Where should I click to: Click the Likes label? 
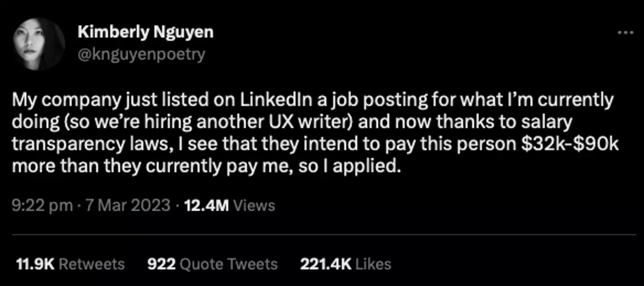[x=373, y=264]
